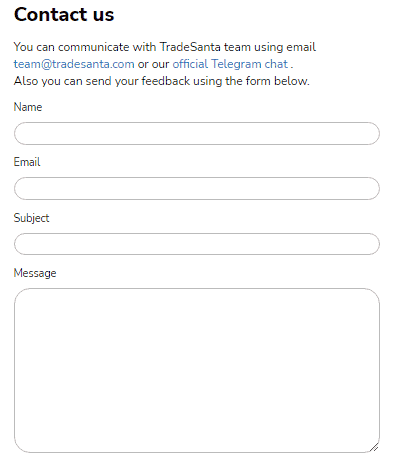Focus the Name input field
Image resolution: width=396 pixels, height=456 pixels.
tap(197, 133)
